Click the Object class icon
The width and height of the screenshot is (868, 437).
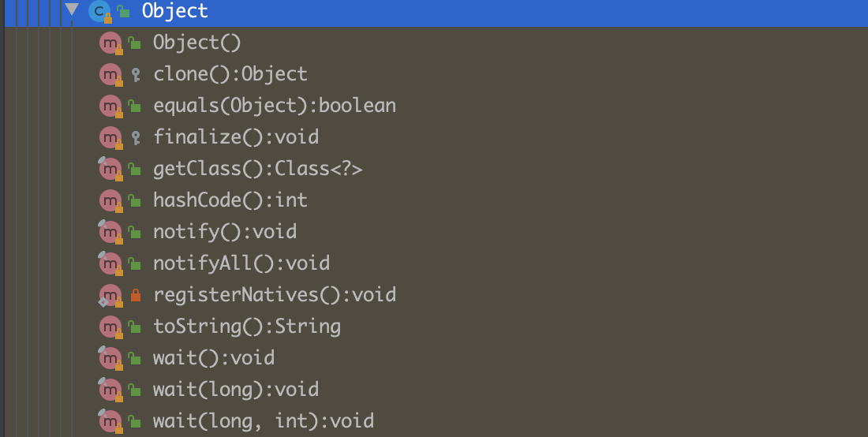click(x=99, y=12)
